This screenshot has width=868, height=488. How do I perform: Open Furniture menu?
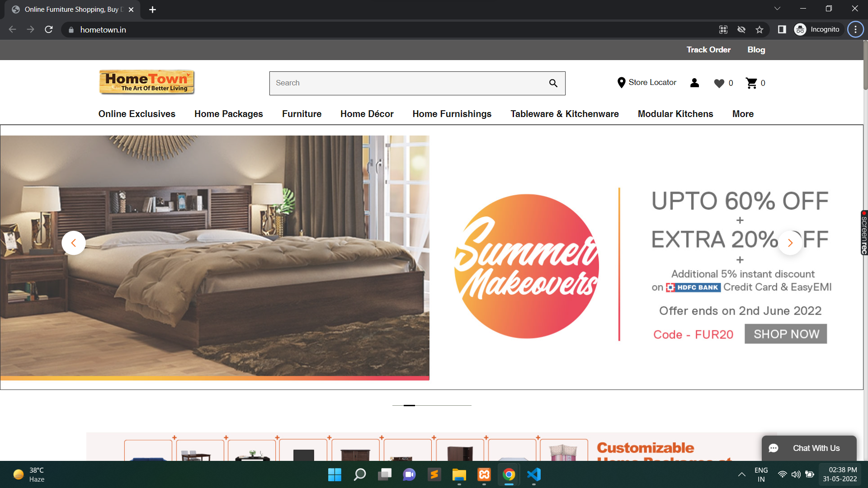tap(302, 114)
